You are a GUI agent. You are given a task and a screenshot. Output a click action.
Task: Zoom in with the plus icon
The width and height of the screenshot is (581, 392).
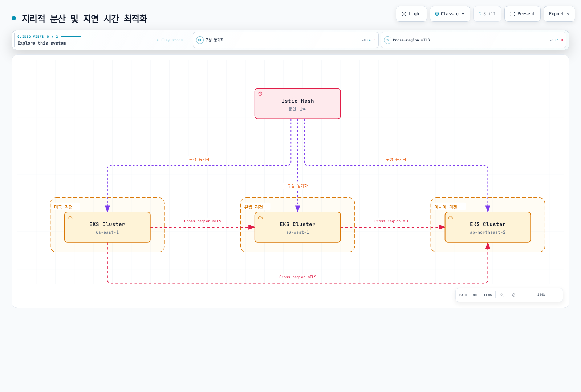(556, 295)
